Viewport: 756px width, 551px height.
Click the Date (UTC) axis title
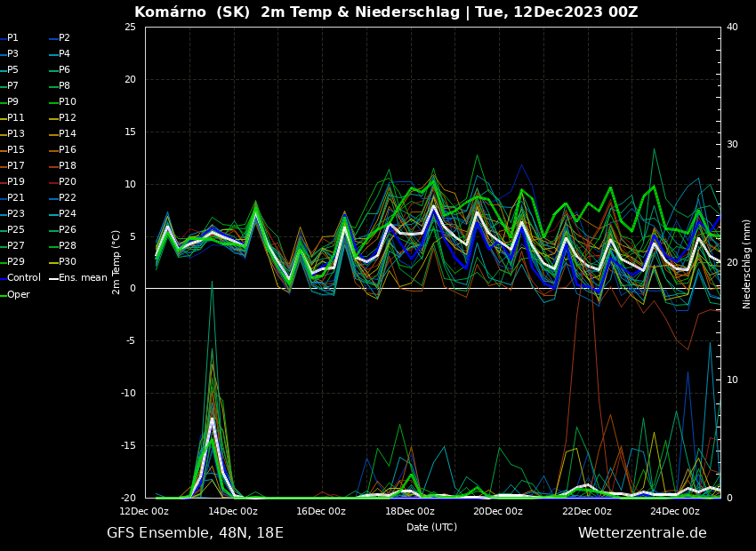click(431, 527)
